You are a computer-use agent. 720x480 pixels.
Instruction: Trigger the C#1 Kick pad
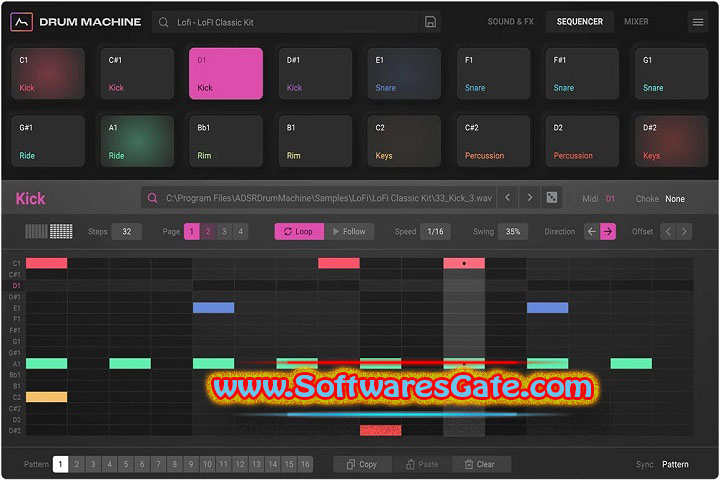pyautogui.click(x=137, y=73)
